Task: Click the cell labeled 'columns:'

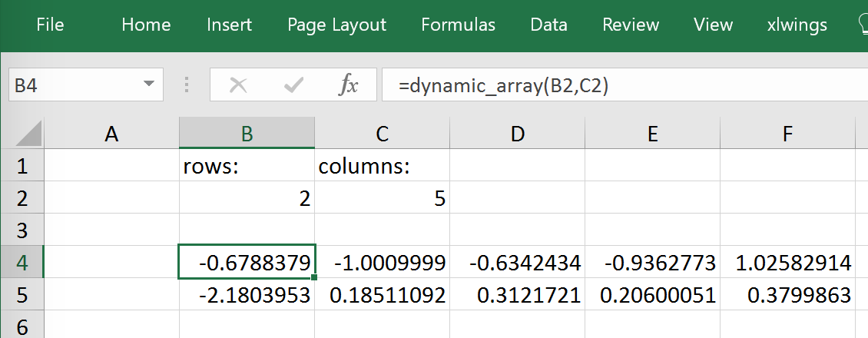Action: (x=382, y=165)
